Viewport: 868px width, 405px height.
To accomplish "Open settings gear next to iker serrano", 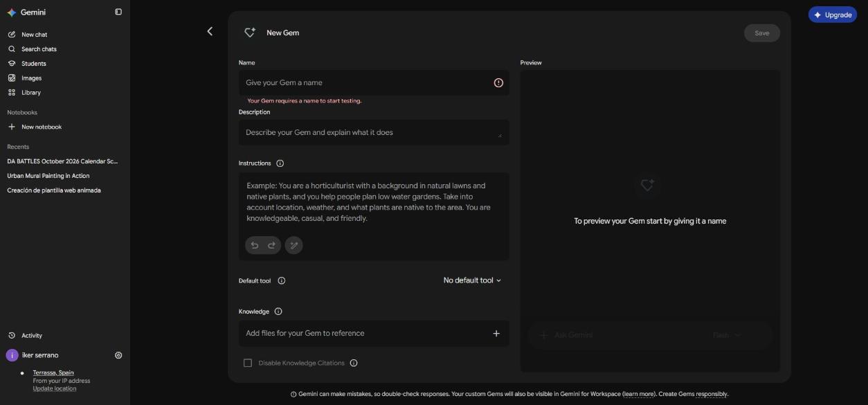I will point(118,355).
